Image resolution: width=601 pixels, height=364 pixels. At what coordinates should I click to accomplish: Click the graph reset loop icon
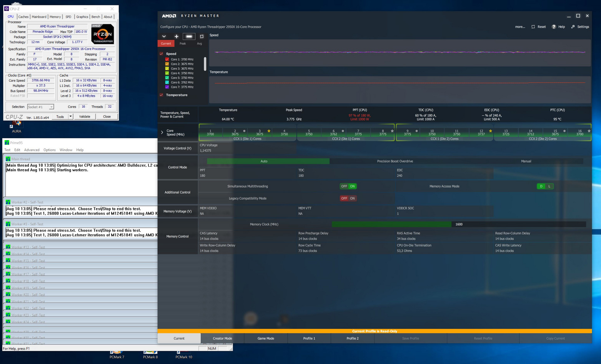[202, 37]
